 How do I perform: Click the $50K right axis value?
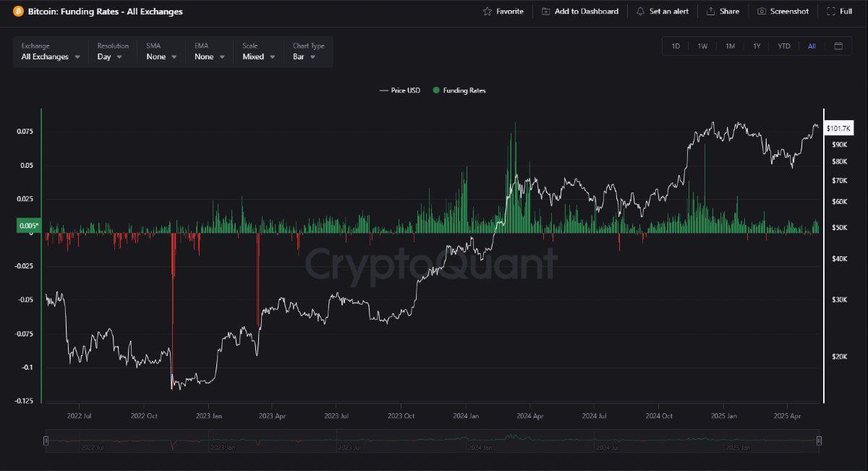point(839,228)
